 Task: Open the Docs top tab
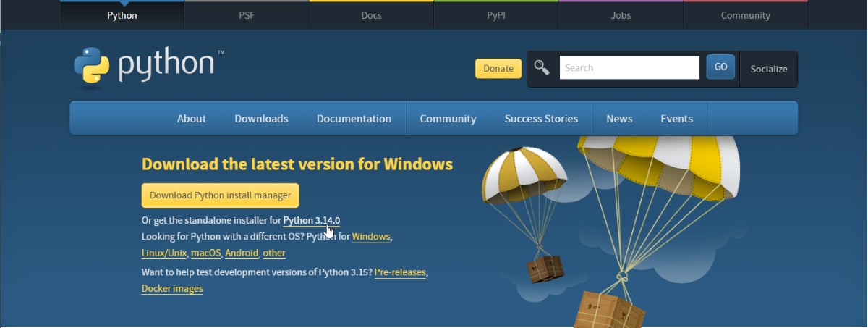[x=371, y=15]
